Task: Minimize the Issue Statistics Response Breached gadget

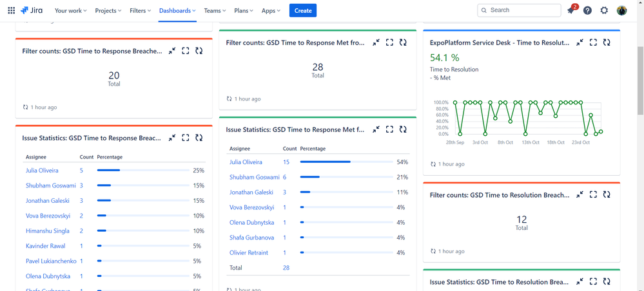Action: pos(172,138)
